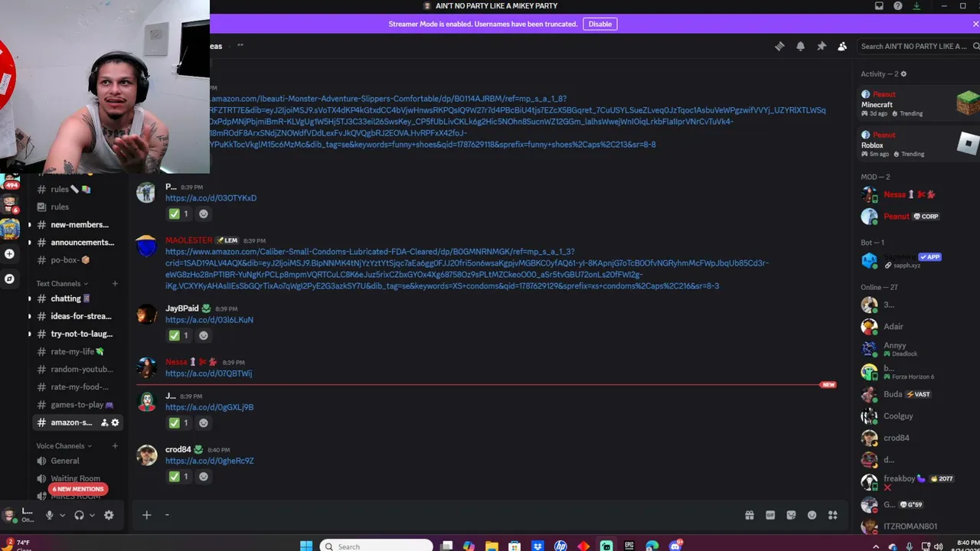The height and width of the screenshot is (551, 980).
Task: Switch to try-not-to-laugh channel
Action: coord(76,334)
